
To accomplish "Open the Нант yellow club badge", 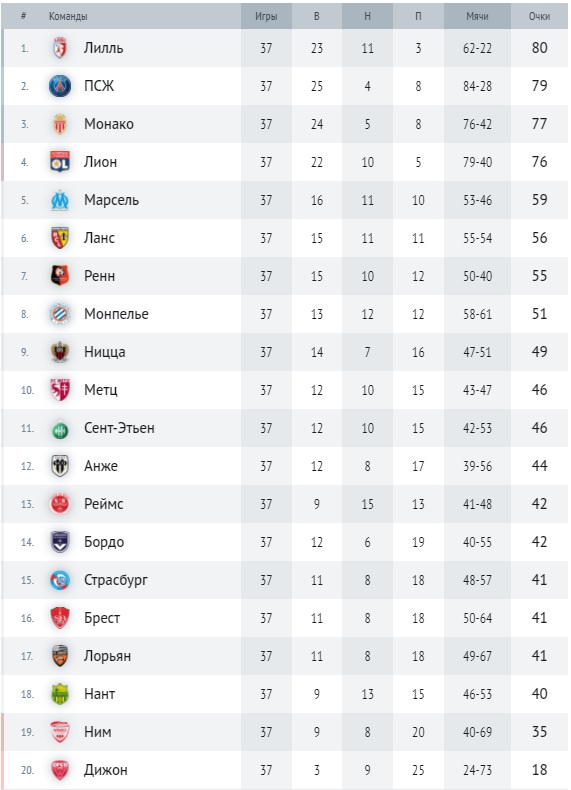I will click(60, 694).
